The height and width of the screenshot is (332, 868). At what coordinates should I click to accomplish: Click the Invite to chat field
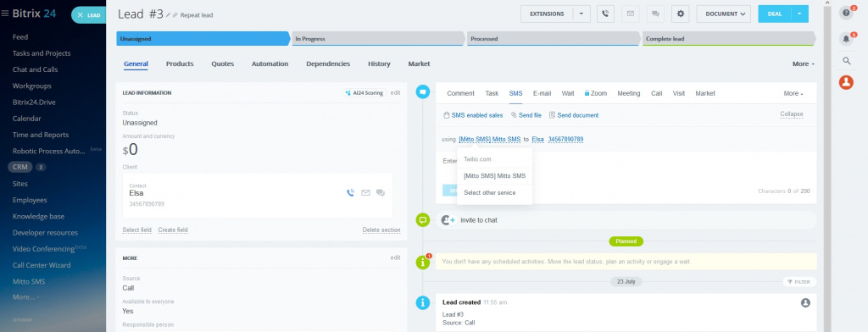(x=626, y=220)
